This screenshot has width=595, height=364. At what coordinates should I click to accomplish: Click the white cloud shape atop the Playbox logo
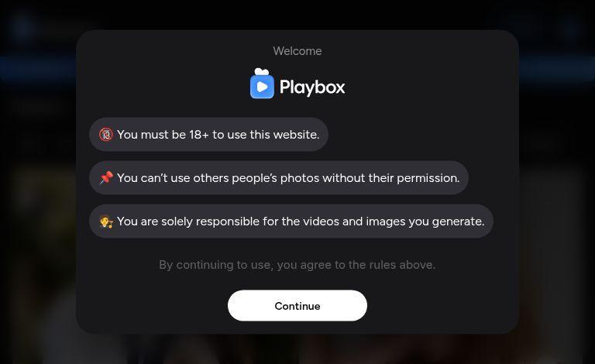point(261,72)
